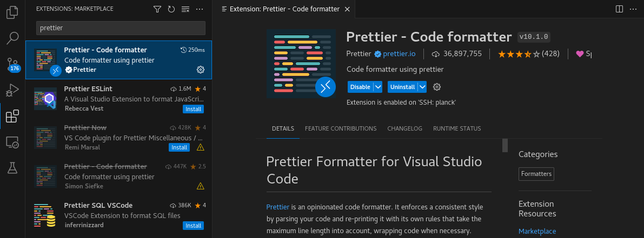
Task: Open manage gear for Prettier list item
Action: tap(201, 70)
